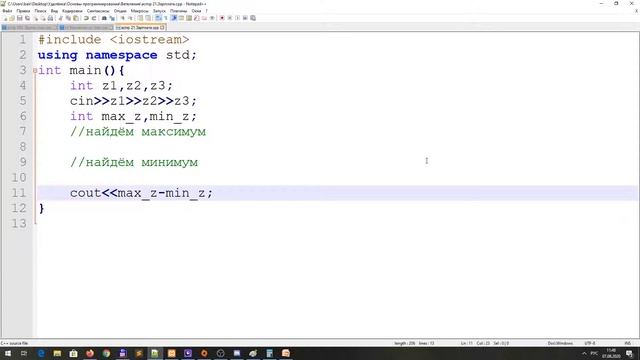640x360 pixels.
Task: Click Run Macro Multiple Times icon
Action: [x=245, y=18]
